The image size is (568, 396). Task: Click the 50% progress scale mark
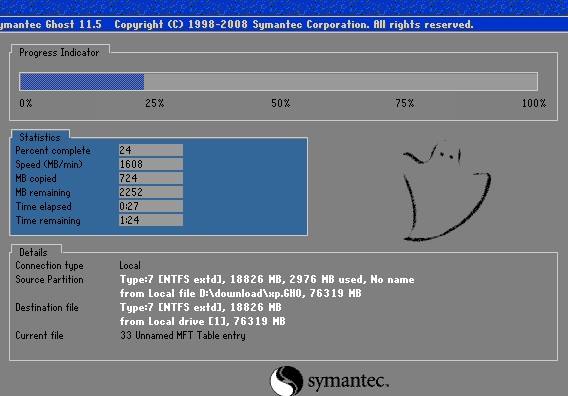(x=281, y=103)
